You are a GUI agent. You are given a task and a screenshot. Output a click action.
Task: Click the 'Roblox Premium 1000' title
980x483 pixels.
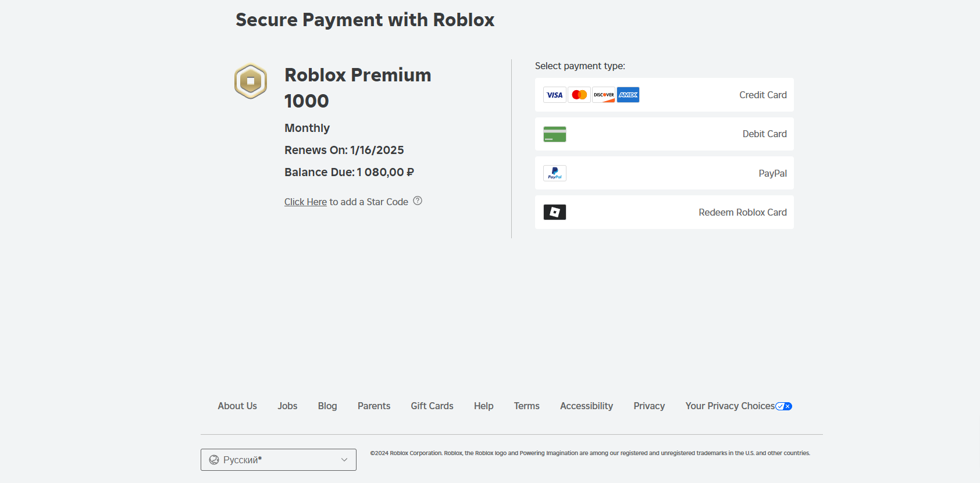coord(358,88)
